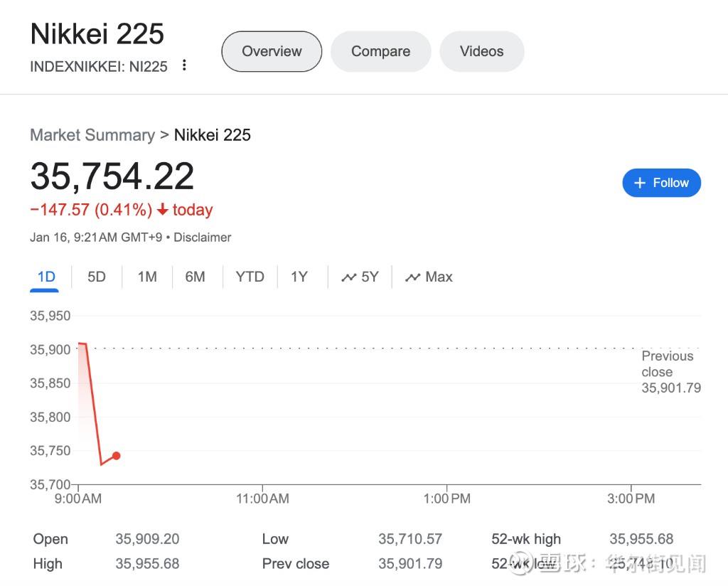Click the 5Y trend line icon

[x=348, y=277]
